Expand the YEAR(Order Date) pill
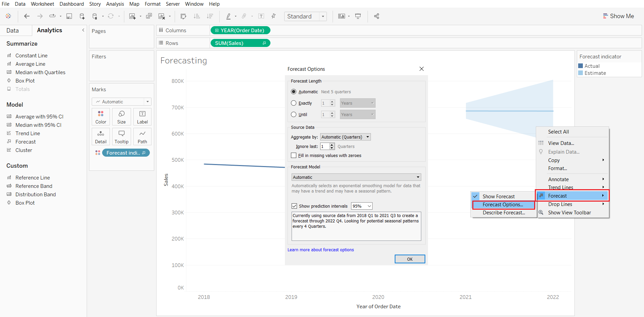The width and height of the screenshot is (644, 317). pyautogui.click(x=217, y=30)
